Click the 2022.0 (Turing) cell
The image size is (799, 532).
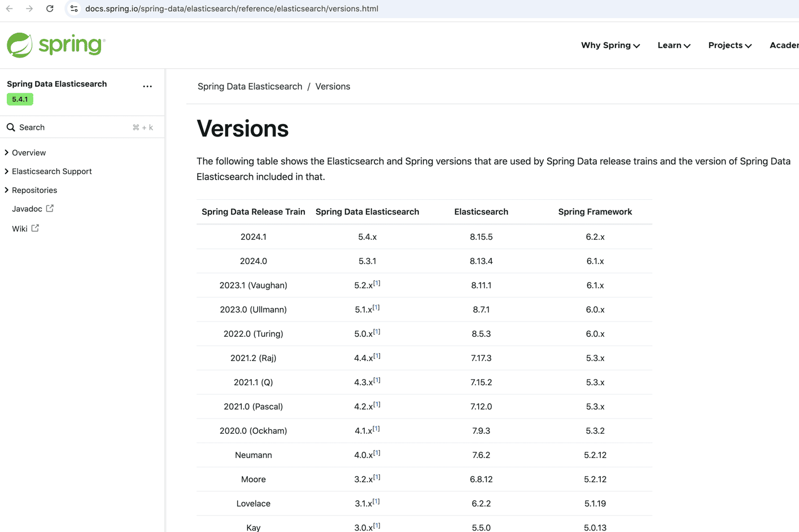(x=254, y=334)
